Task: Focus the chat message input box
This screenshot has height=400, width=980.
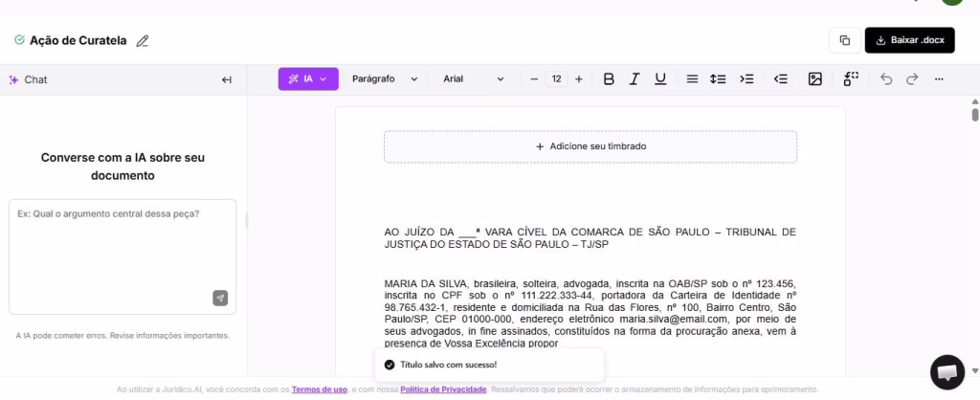Action: (122, 256)
